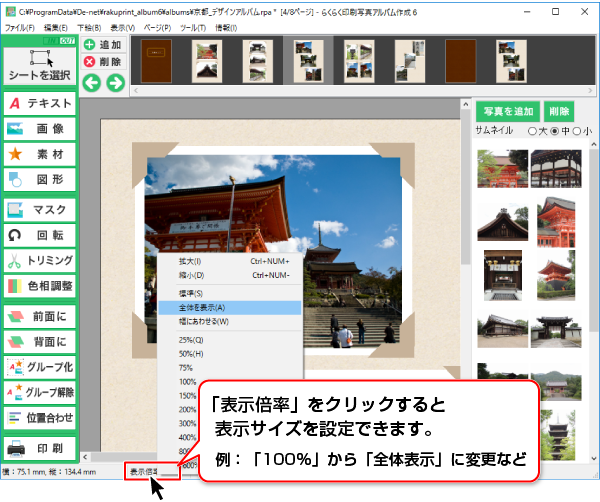
Task: Select the テキスト (text) tool
Action: pyautogui.click(x=40, y=103)
